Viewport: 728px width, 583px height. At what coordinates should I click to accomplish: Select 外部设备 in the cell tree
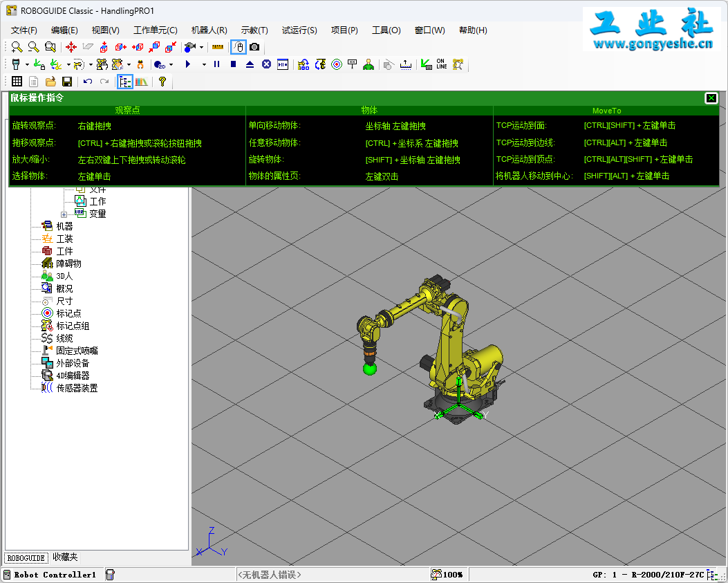click(x=73, y=363)
